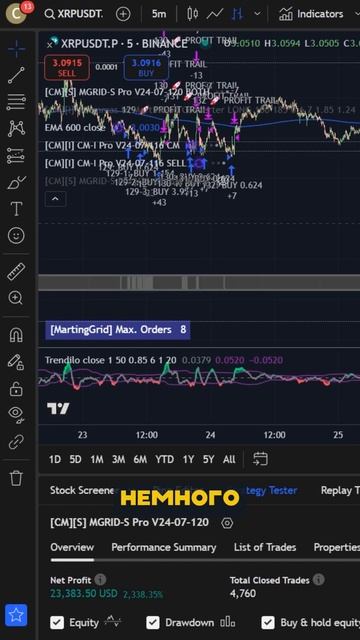The image size is (360, 640).
Task: Toggle the Buy & hold equity checkbox
Action: tap(268, 623)
